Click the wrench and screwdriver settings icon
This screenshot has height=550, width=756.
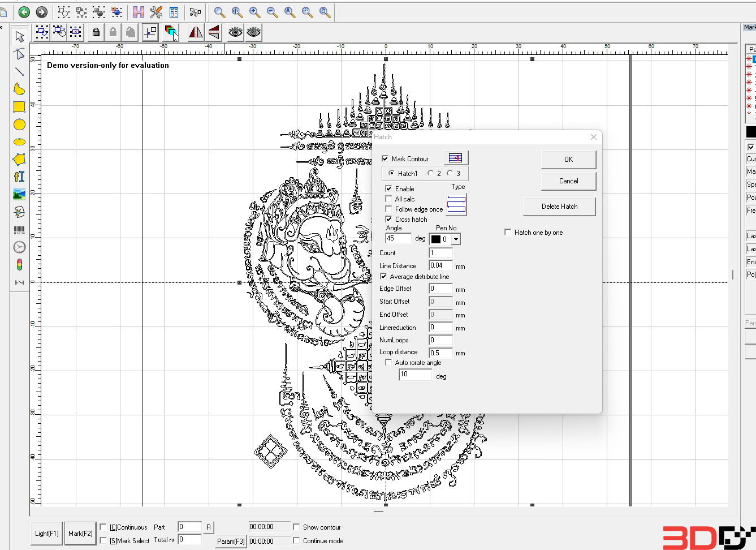point(156,12)
